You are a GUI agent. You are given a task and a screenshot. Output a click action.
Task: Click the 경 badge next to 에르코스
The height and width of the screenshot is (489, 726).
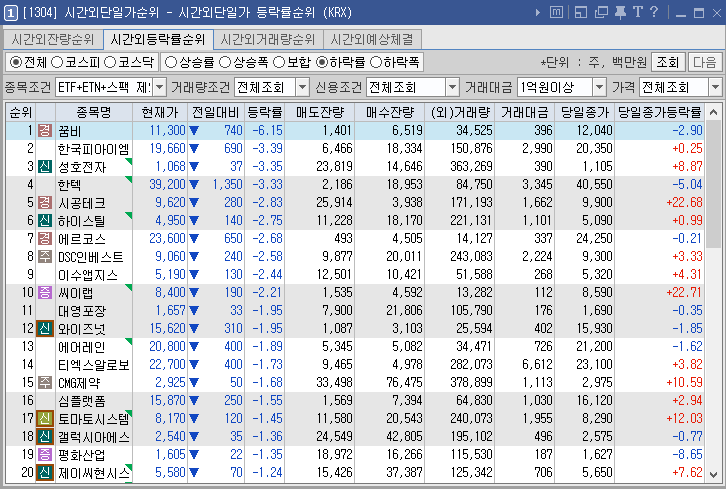[45, 238]
